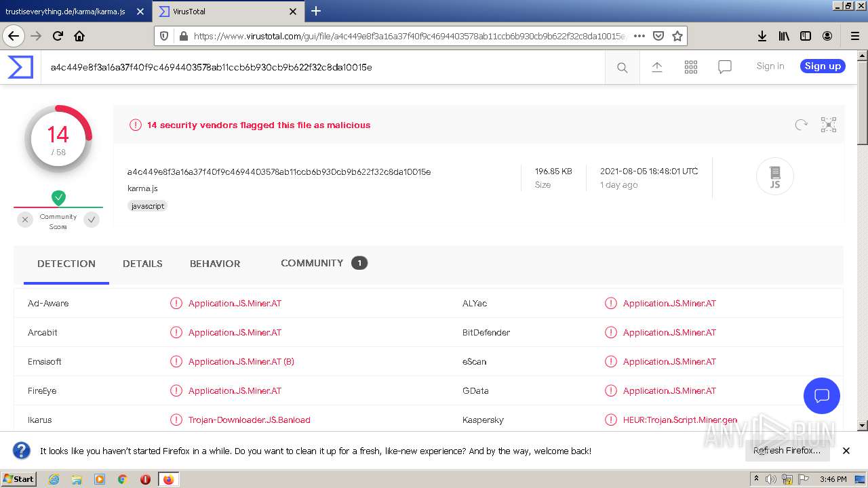This screenshot has width=868, height=488.
Task: Show hidden system tray icons
Action: [x=756, y=479]
